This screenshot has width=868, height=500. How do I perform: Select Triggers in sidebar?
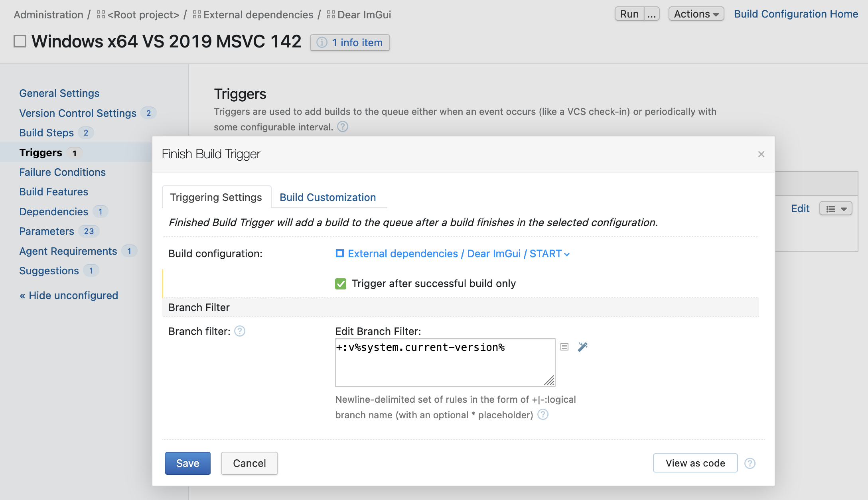[41, 153]
